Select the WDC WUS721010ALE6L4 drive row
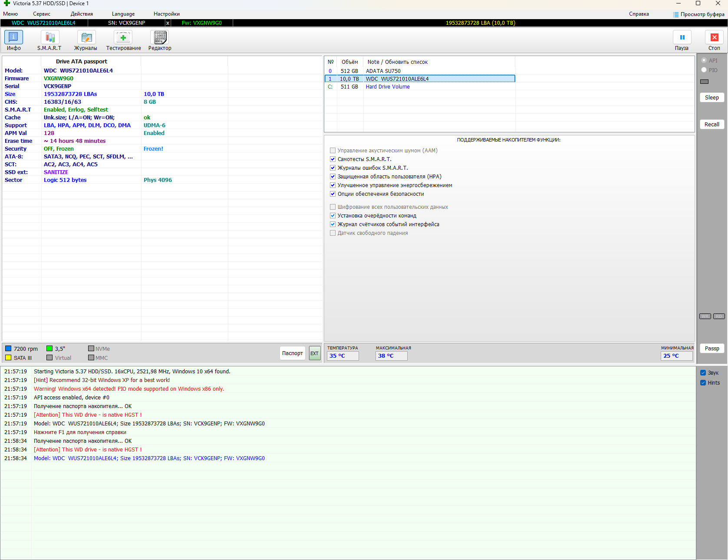 [420, 79]
